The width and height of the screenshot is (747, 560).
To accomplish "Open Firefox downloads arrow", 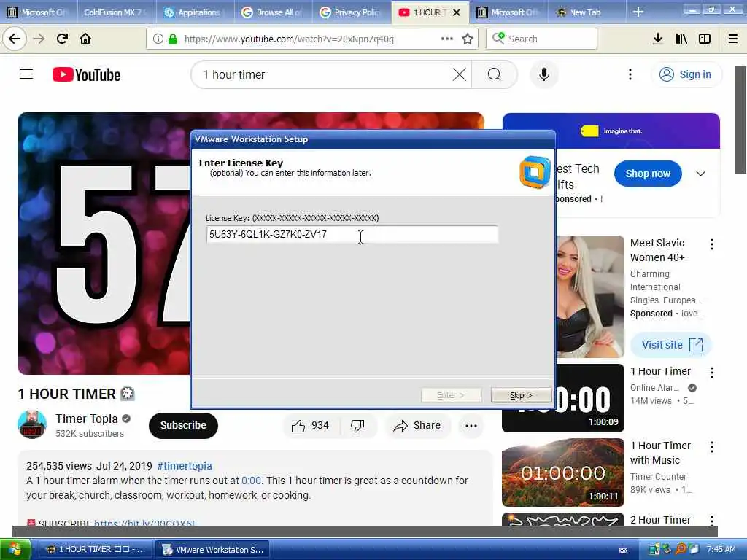I will 658,39.
